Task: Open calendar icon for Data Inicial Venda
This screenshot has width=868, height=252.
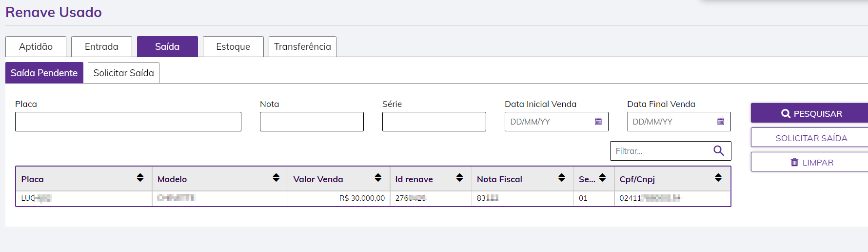Action: (598, 122)
